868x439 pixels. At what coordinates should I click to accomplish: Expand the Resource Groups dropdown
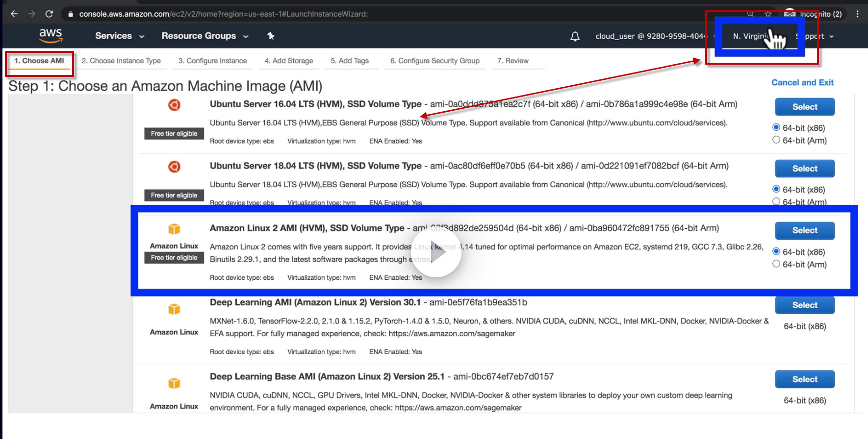(x=205, y=36)
